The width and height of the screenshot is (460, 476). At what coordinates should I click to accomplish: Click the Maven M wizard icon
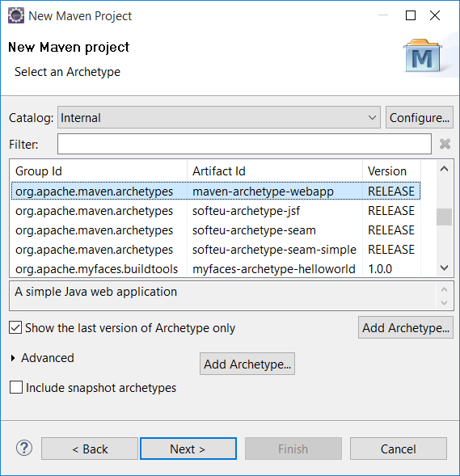[422, 56]
